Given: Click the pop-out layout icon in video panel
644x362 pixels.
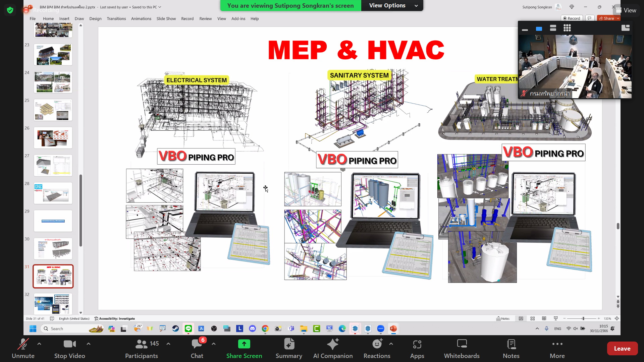Looking at the screenshot, I should coord(626,28).
